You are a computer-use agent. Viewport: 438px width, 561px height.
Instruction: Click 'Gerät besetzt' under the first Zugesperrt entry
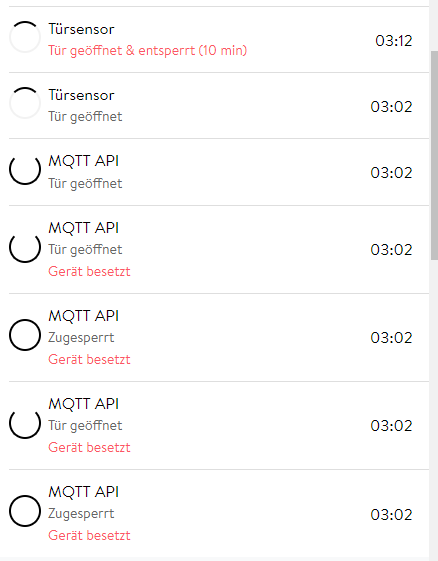pyautogui.click(x=89, y=359)
